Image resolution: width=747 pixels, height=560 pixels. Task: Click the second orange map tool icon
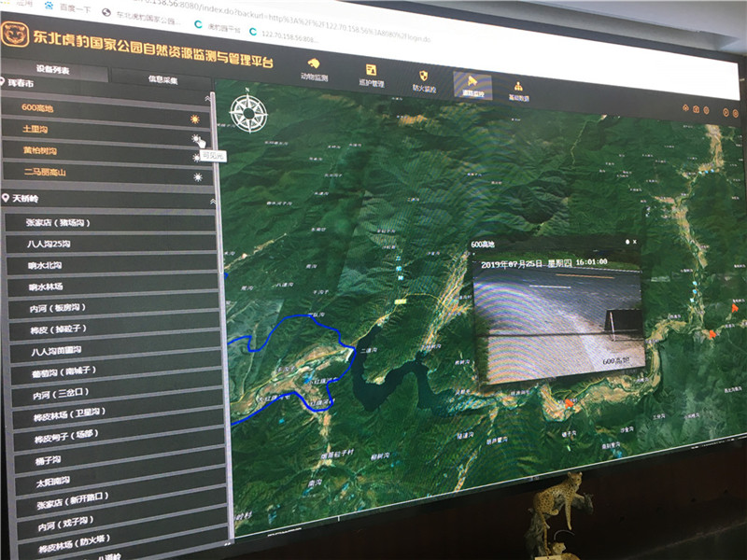click(696, 109)
